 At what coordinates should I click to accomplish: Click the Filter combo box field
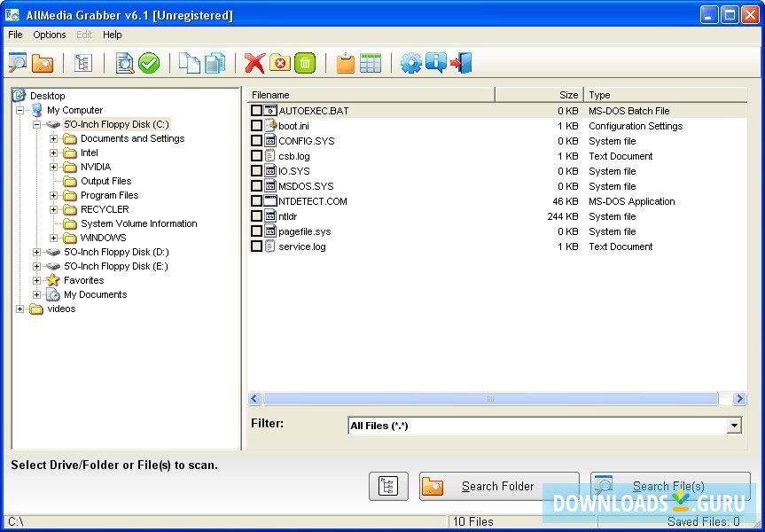point(545,426)
